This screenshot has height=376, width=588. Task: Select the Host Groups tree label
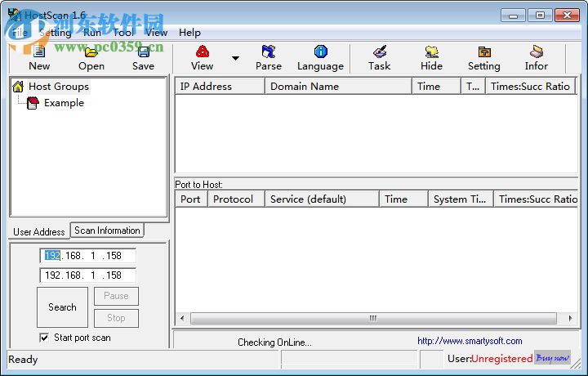pos(59,87)
